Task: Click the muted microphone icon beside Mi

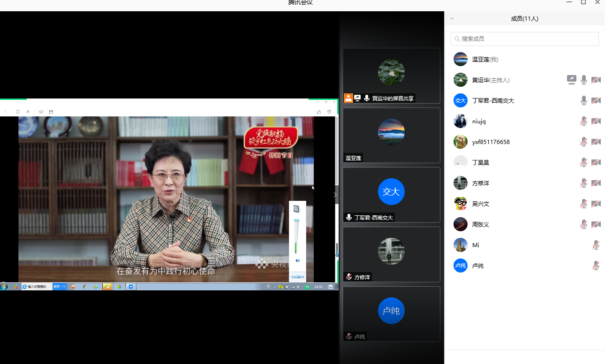Action: (596, 245)
